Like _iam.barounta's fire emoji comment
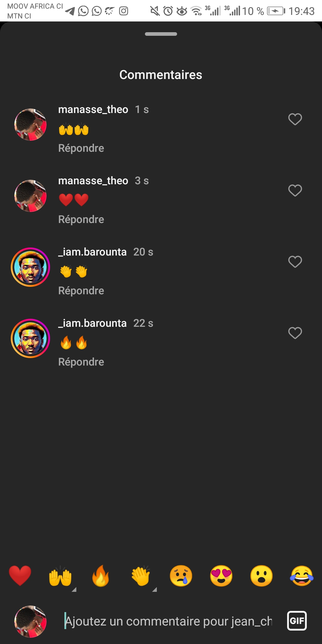 (295, 333)
